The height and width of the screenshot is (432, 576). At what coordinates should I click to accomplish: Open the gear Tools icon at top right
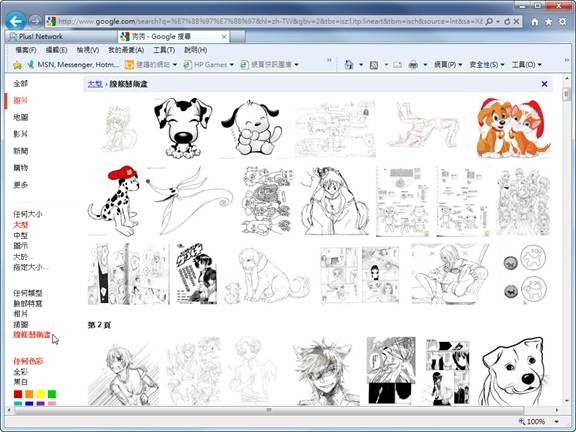pyautogui.click(x=562, y=22)
